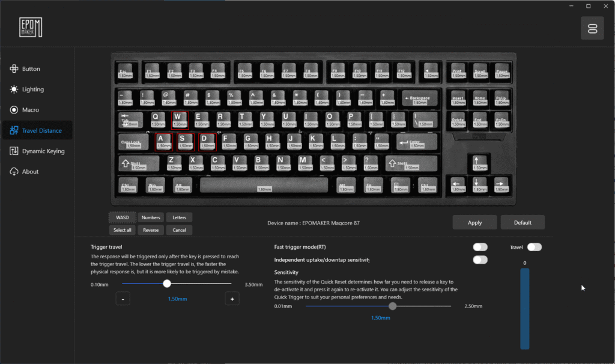Open the Lighting sun icon
The width and height of the screenshot is (615, 364).
tap(14, 89)
